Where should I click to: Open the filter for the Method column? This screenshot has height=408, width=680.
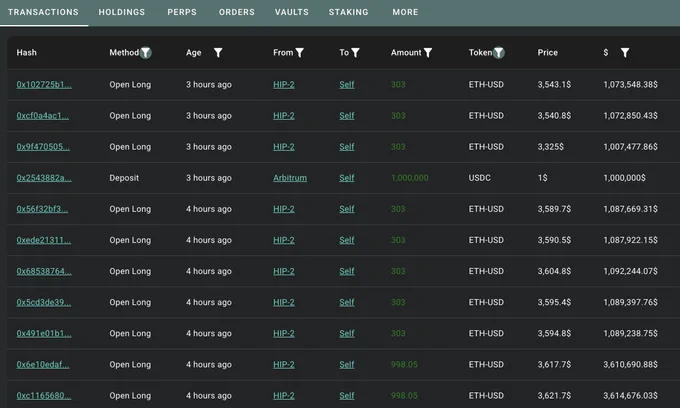(x=146, y=53)
